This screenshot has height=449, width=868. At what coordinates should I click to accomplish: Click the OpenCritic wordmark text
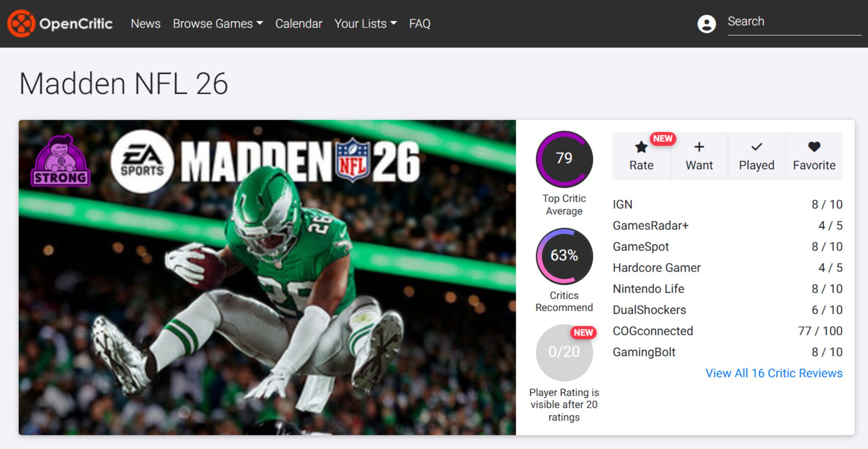click(76, 24)
